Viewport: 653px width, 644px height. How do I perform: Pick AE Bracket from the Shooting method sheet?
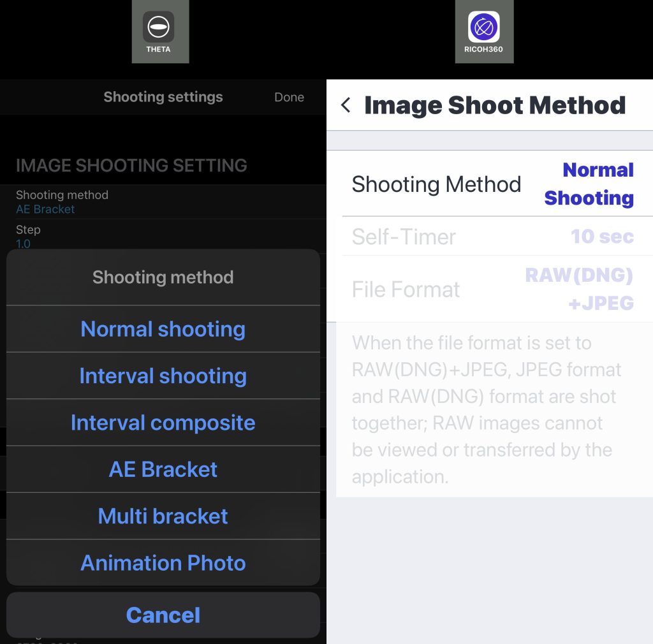click(x=163, y=469)
